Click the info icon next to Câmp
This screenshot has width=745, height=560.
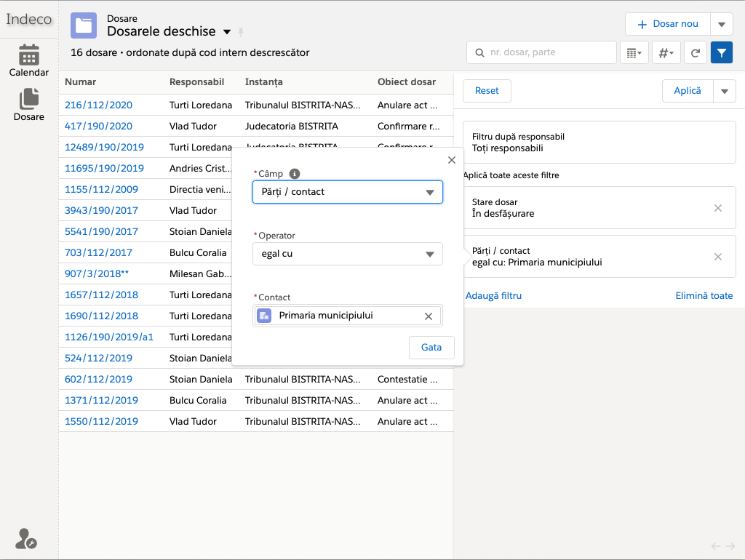(295, 174)
